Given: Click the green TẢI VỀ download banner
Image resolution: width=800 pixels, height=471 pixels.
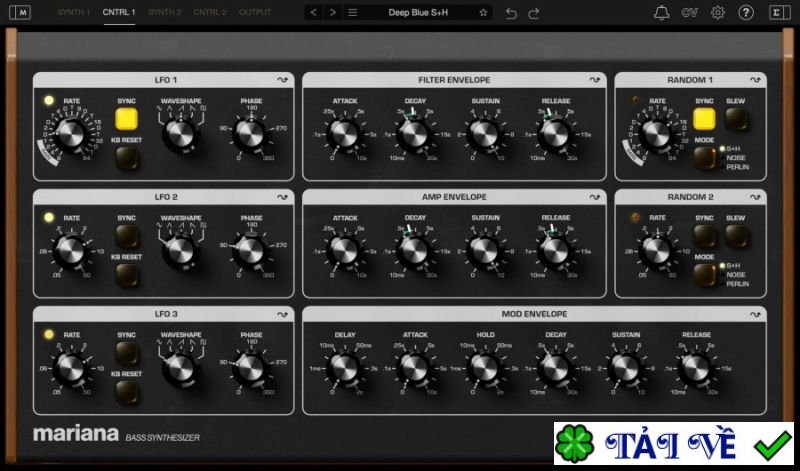Looking at the screenshot, I should coord(673,445).
